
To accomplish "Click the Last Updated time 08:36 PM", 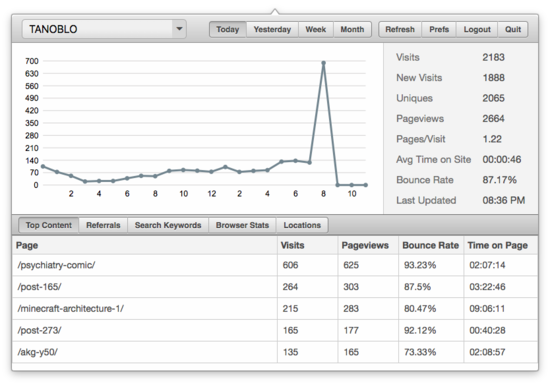I will point(504,200).
